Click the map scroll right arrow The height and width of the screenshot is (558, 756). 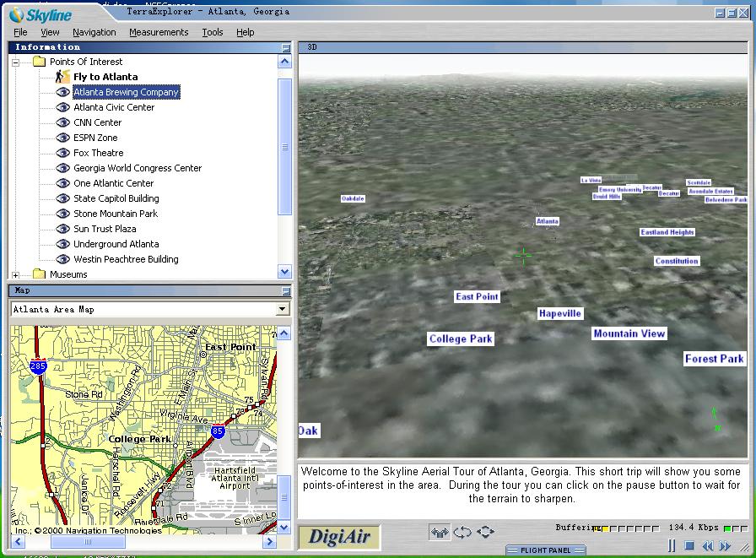pyautogui.click(x=269, y=542)
